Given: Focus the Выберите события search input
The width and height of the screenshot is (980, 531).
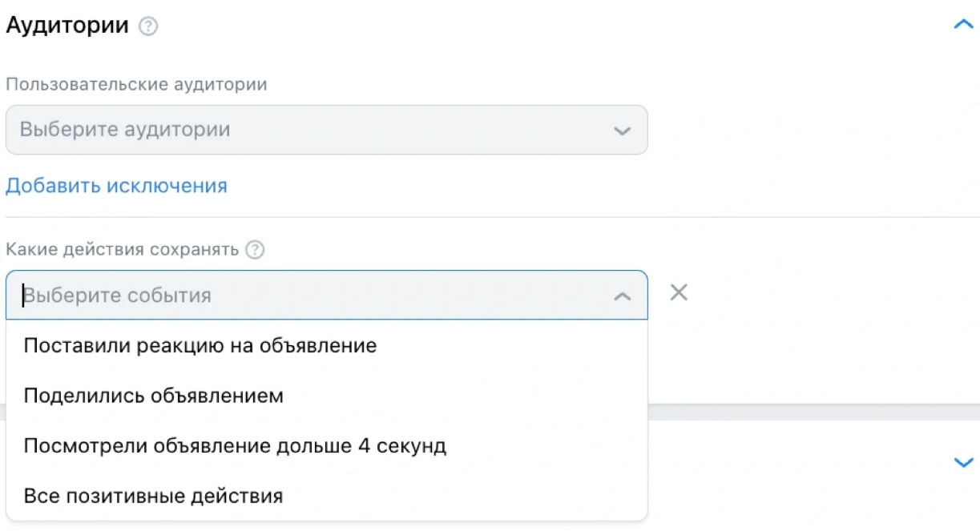Looking at the screenshot, I should coord(313,296).
